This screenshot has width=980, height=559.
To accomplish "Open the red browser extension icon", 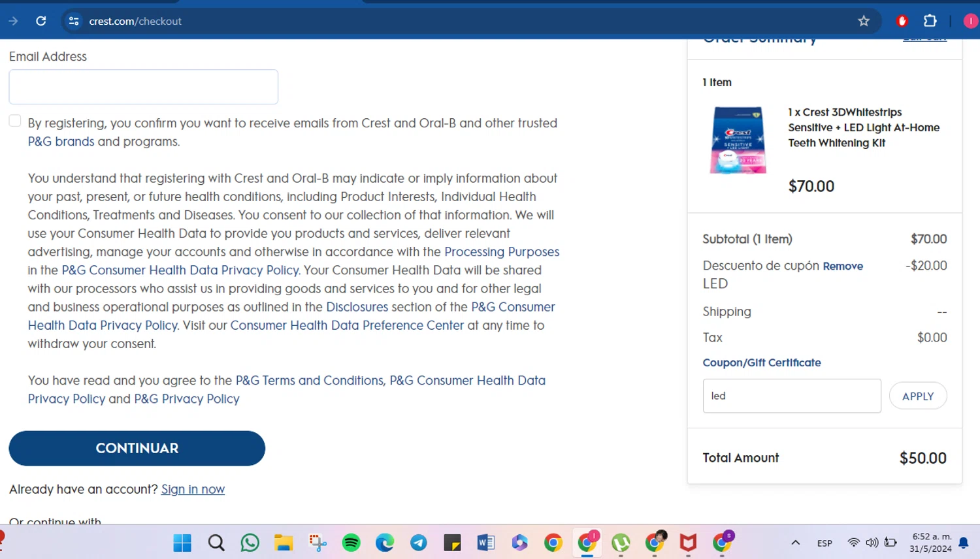I will [x=902, y=21].
